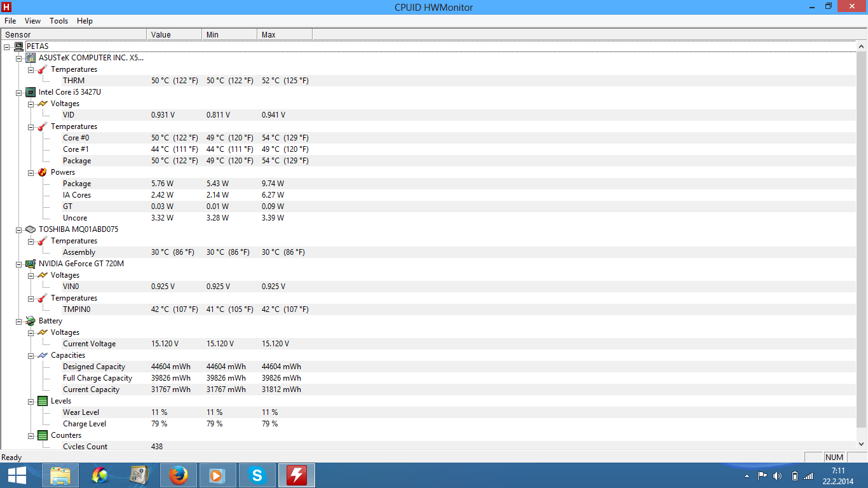Click the thermometer icon under TOSHIBA MQ01ABD075
Viewport: 868px width, 488px height.
tap(43, 241)
